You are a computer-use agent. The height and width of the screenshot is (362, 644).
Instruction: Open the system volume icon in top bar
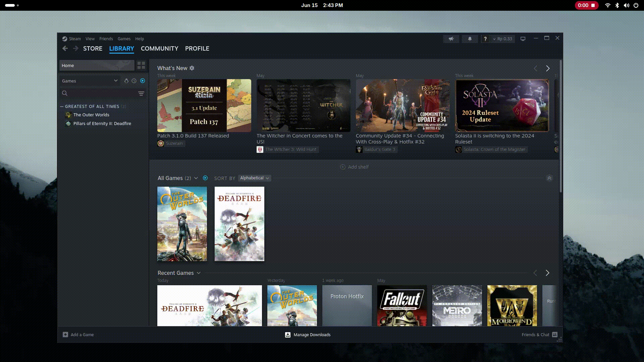click(x=626, y=5)
